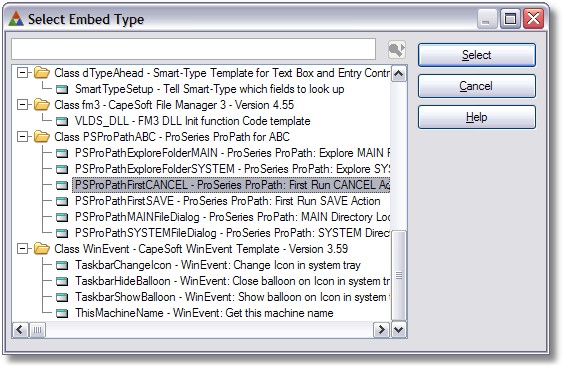Click the vertical scrollbar thumb
Viewport: 564px width, 369px height.
[x=399, y=275]
